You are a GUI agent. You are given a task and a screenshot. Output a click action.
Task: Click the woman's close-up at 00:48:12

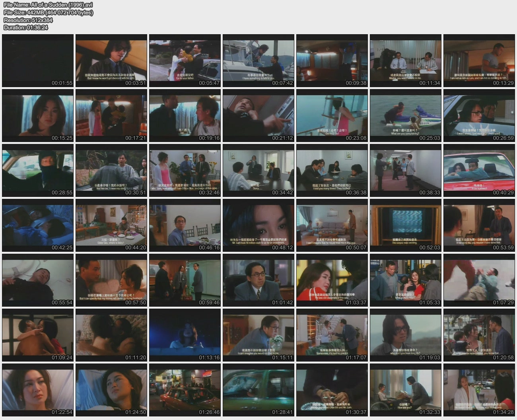click(258, 225)
